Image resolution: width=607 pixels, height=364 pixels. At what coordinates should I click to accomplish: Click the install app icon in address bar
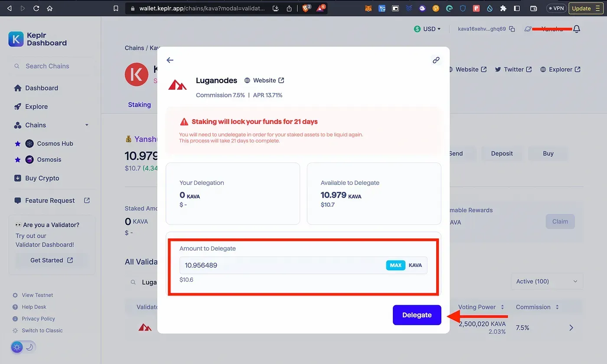pyautogui.click(x=276, y=8)
